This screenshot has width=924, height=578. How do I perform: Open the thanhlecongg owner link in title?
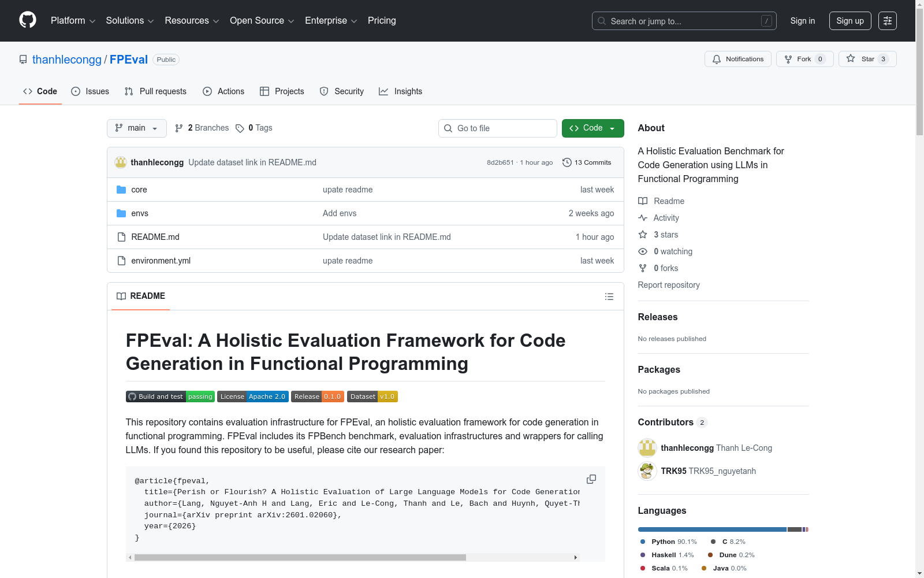pyautogui.click(x=67, y=60)
